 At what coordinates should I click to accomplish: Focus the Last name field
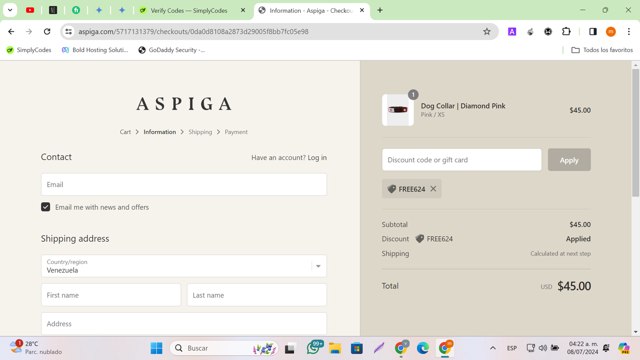(x=257, y=295)
